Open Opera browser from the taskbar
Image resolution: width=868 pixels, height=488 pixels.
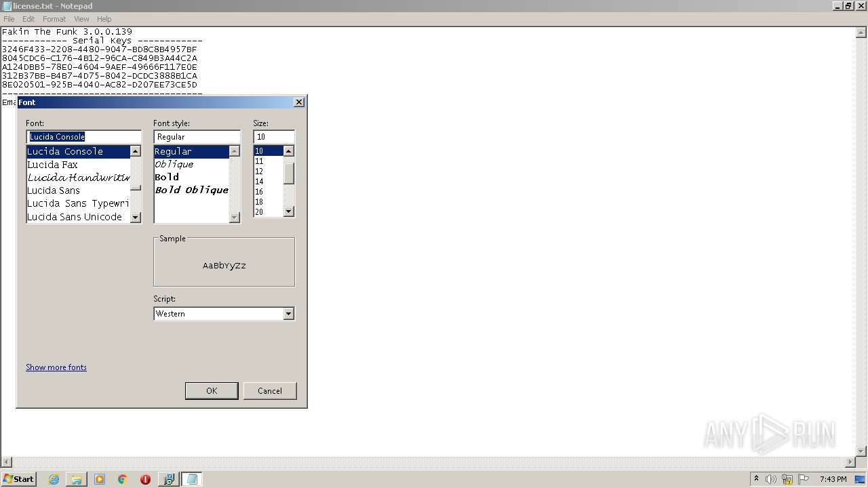(145, 479)
